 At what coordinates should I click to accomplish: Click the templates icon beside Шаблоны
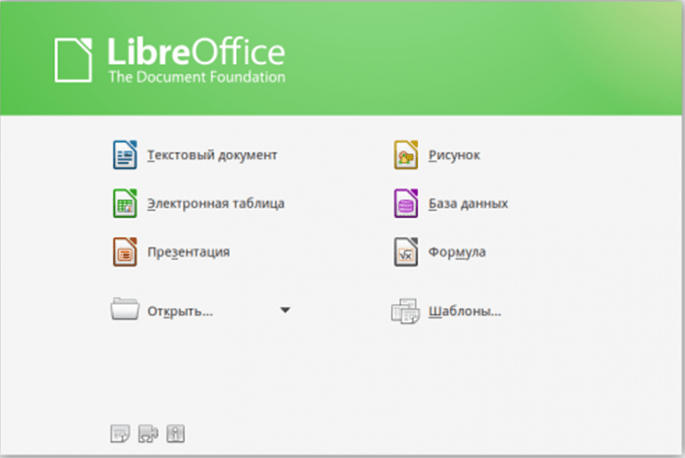[x=405, y=311]
